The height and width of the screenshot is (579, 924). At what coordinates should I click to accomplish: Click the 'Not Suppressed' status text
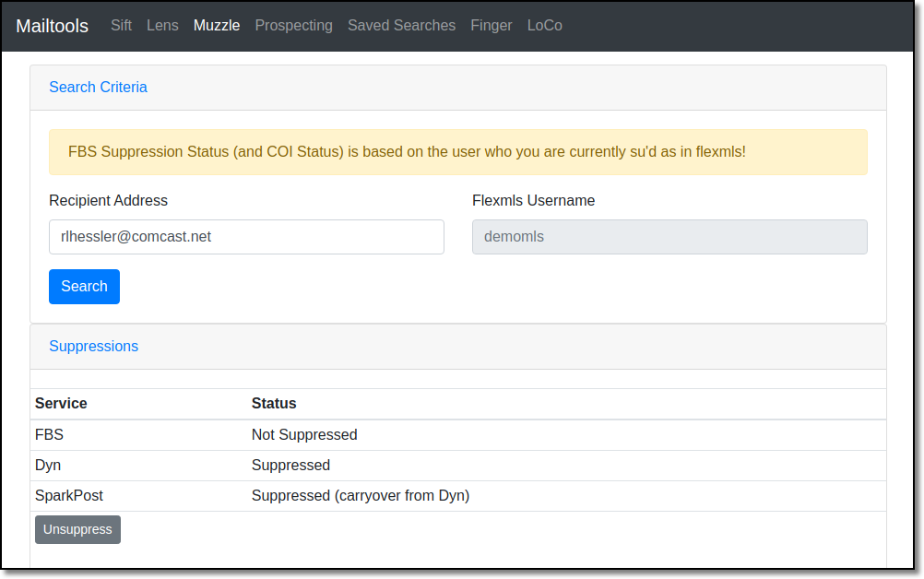[x=304, y=434]
